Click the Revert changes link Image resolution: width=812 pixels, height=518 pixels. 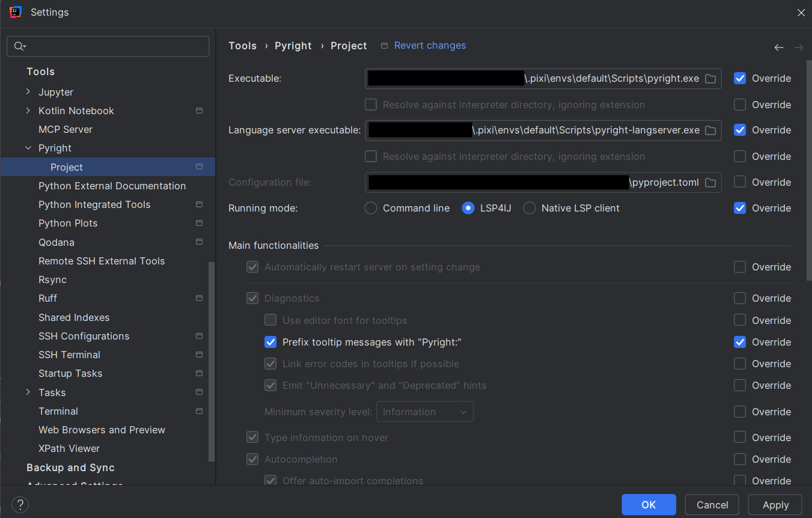coord(430,45)
